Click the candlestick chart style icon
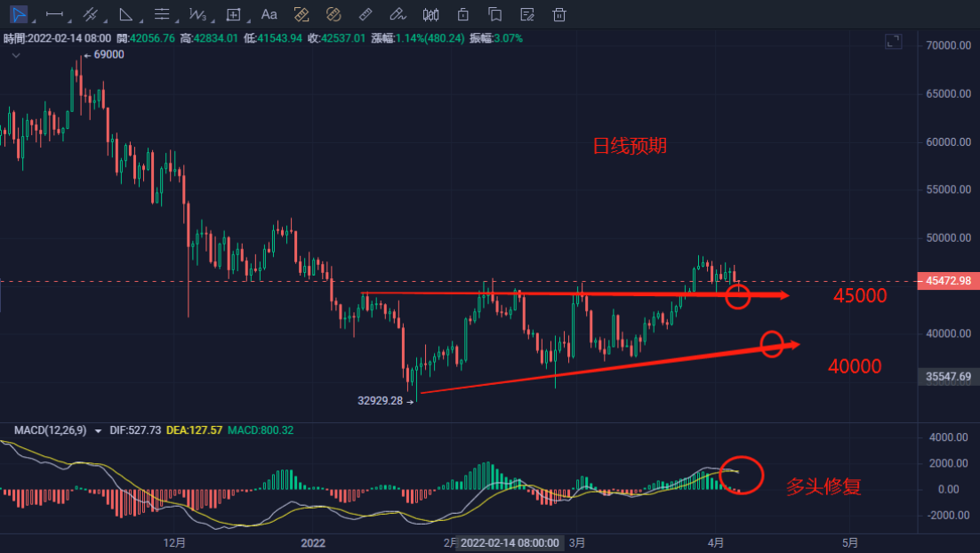980x553 pixels. point(431,14)
